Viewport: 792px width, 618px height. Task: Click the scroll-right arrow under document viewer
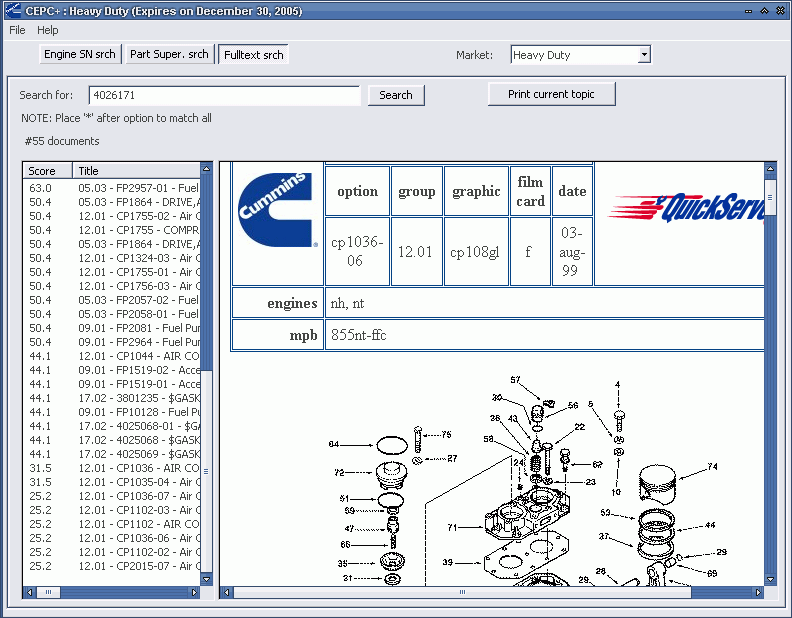click(758, 593)
